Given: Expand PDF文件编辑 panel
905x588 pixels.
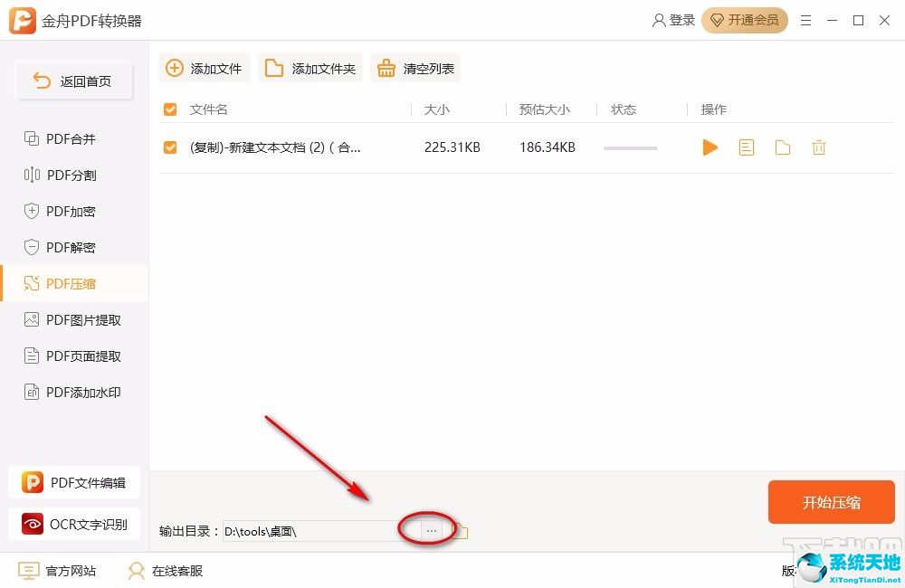Looking at the screenshot, I should [75, 482].
